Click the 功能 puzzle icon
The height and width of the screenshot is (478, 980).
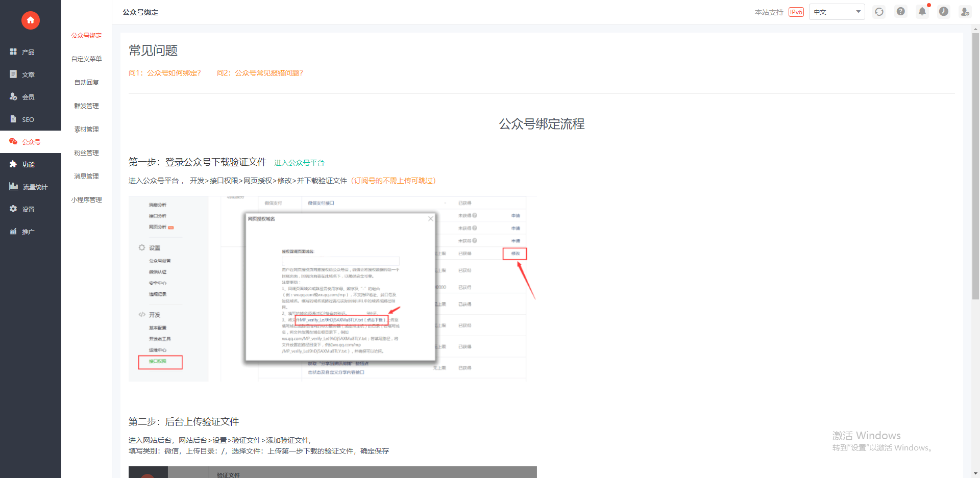point(13,164)
